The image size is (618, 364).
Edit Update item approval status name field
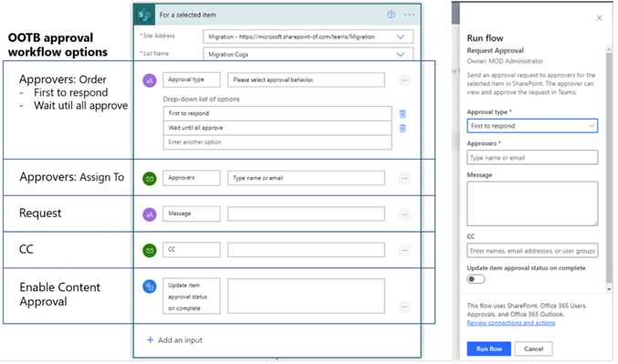(x=192, y=296)
